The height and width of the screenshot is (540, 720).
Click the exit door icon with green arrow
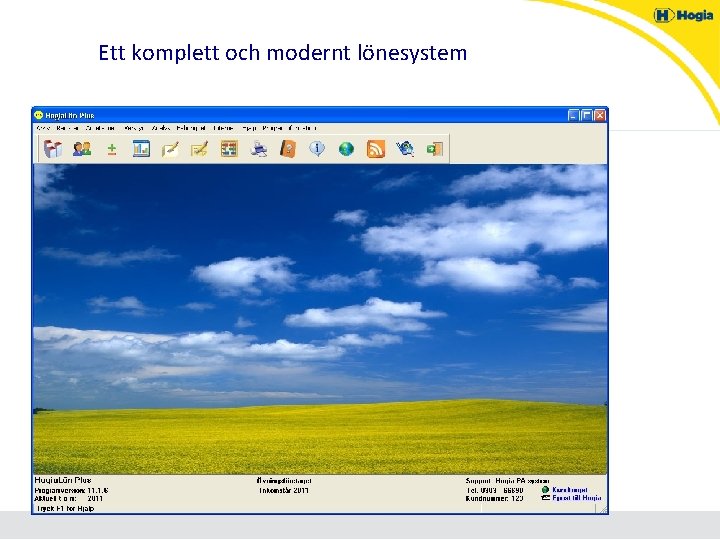(x=434, y=149)
